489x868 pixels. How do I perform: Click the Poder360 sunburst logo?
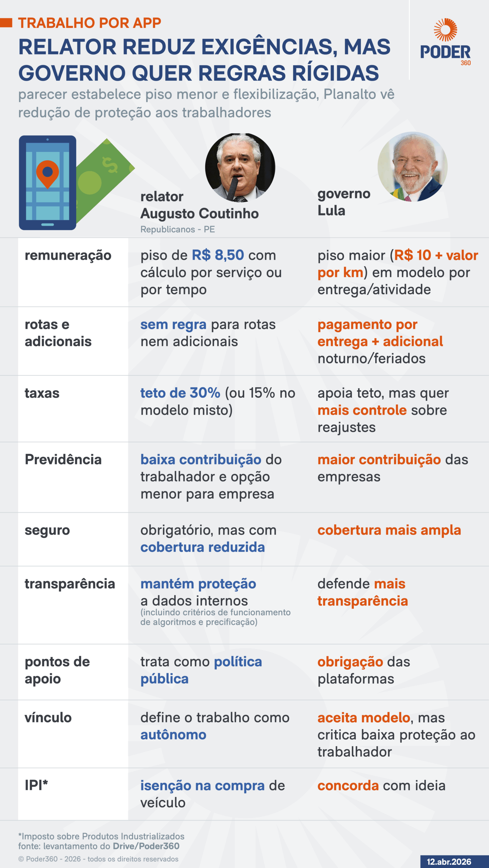[445, 31]
